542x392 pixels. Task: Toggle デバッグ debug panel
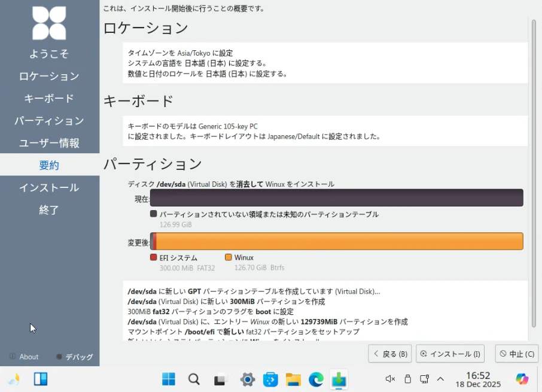75,357
